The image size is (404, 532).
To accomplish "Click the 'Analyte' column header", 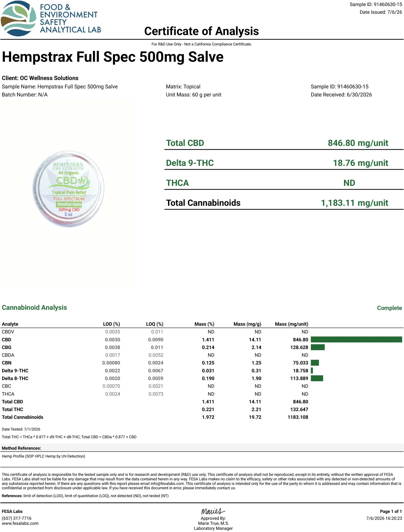I will coord(10,324).
